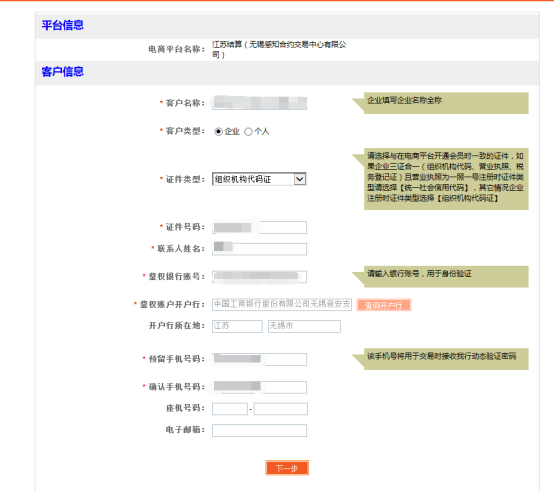Click the 预留手机号码 input field
554x493 pixels.
coord(259,359)
